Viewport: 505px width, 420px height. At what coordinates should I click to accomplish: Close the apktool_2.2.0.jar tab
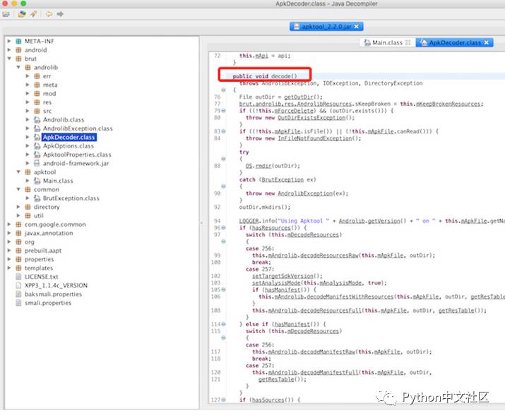pos(357,27)
